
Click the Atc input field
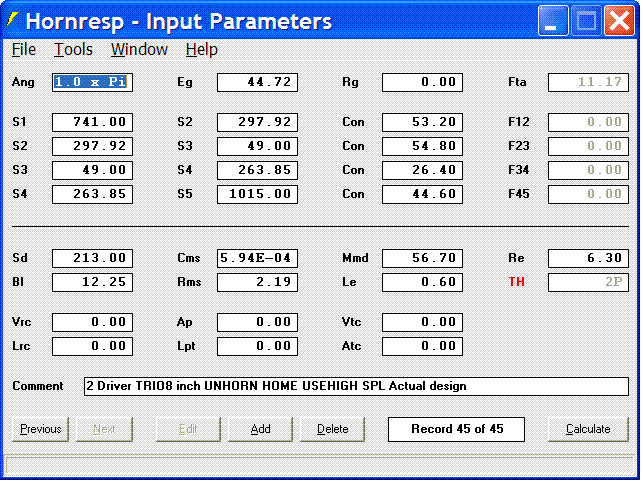coord(422,346)
